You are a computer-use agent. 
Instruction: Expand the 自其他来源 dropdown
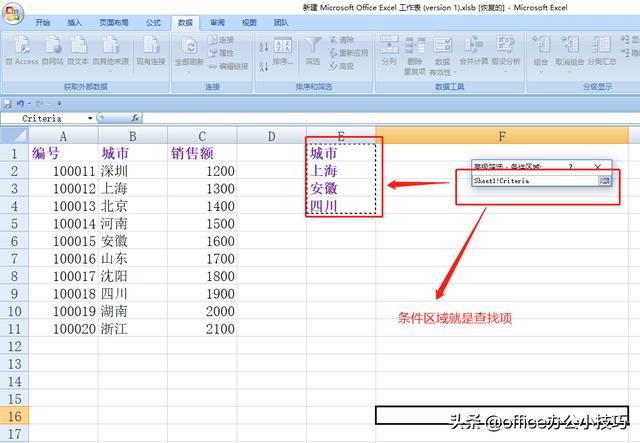click(110, 71)
